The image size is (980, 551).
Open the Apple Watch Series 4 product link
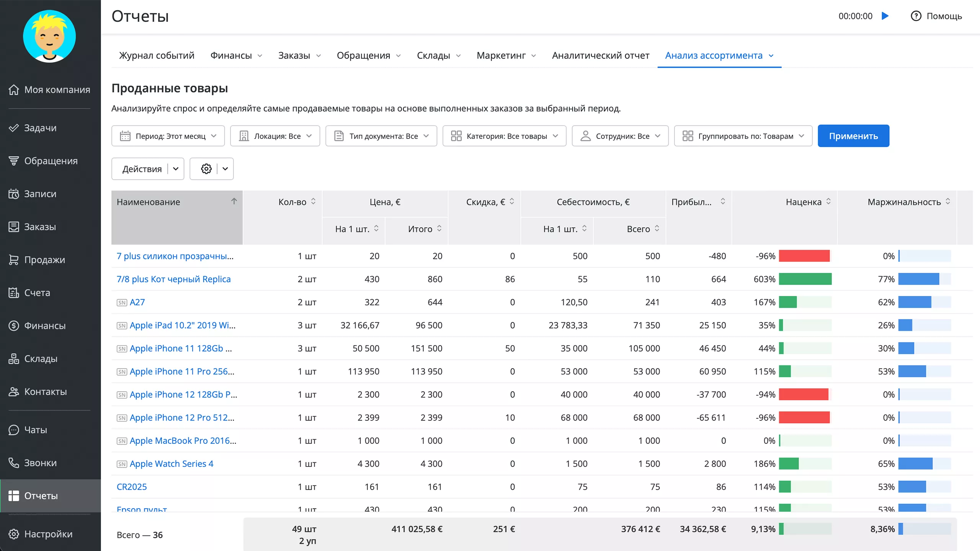pyautogui.click(x=171, y=464)
